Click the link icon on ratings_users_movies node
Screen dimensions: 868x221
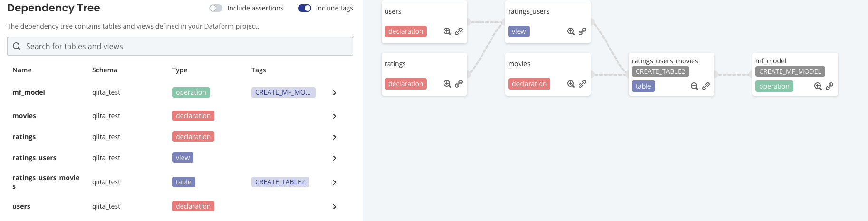click(x=706, y=86)
